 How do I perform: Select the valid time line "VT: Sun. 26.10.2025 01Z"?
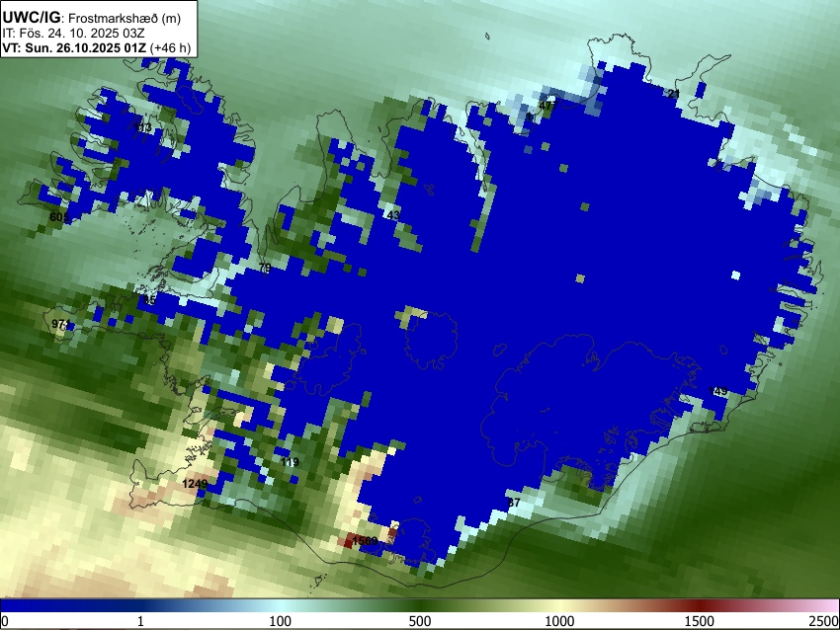[74, 47]
